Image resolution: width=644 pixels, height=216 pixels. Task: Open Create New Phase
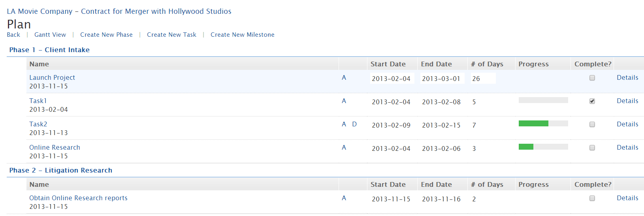106,35
